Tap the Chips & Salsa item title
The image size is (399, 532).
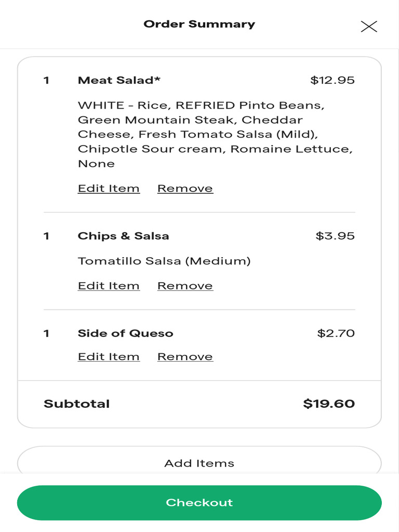click(123, 236)
